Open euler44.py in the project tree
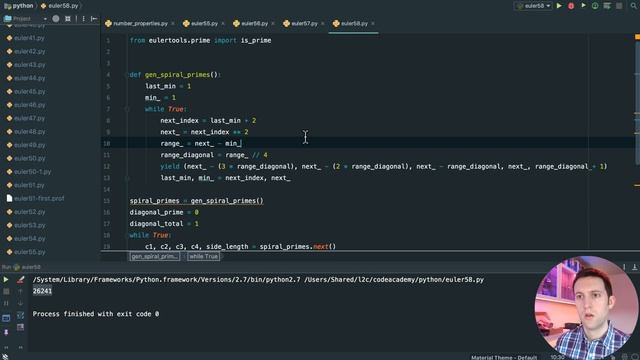The image size is (640, 360). [26, 78]
